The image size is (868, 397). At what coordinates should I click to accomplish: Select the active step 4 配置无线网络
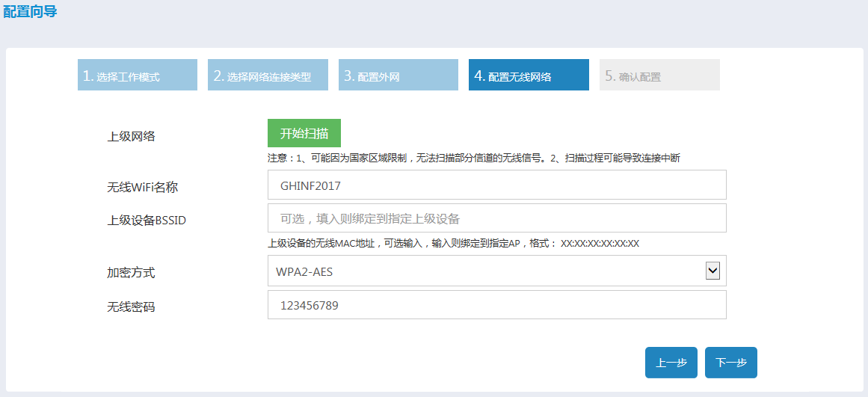coord(529,76)
